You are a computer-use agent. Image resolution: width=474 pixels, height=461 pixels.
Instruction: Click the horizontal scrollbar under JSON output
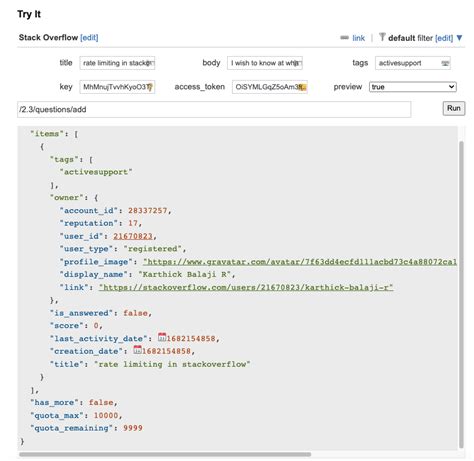(165, 454)
